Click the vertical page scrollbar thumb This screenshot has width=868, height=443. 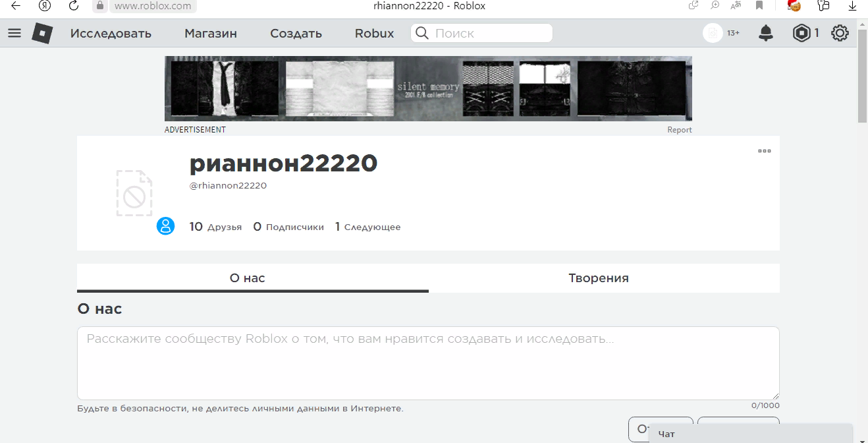tap(862, 76)
